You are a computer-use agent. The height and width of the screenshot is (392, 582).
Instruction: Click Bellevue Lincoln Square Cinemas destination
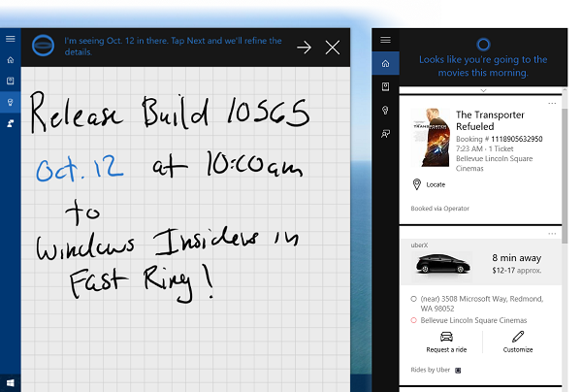(473, 320)
